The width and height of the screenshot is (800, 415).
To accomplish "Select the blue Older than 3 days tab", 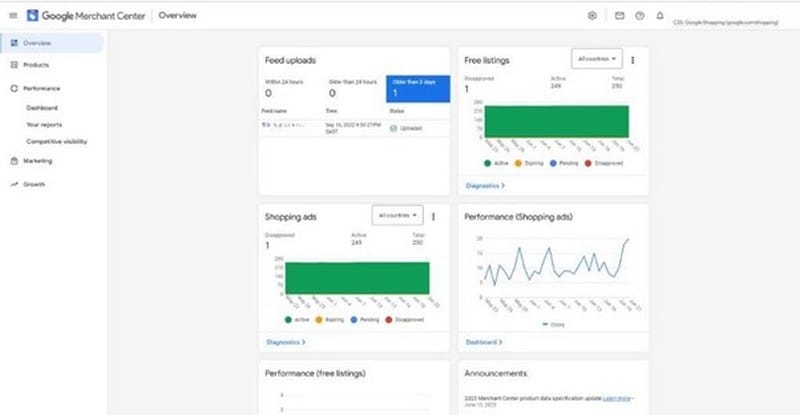I will [418, 89].
